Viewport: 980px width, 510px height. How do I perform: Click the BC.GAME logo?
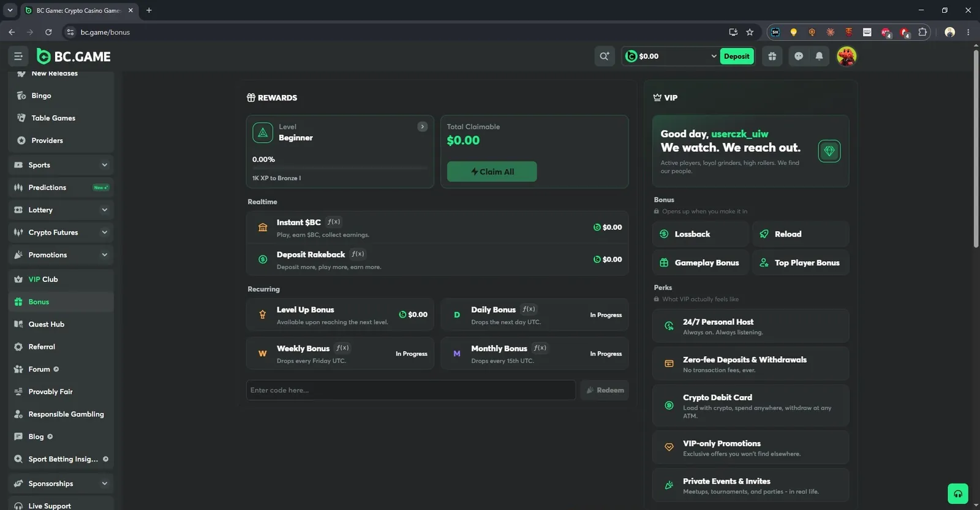click(73, 56)
